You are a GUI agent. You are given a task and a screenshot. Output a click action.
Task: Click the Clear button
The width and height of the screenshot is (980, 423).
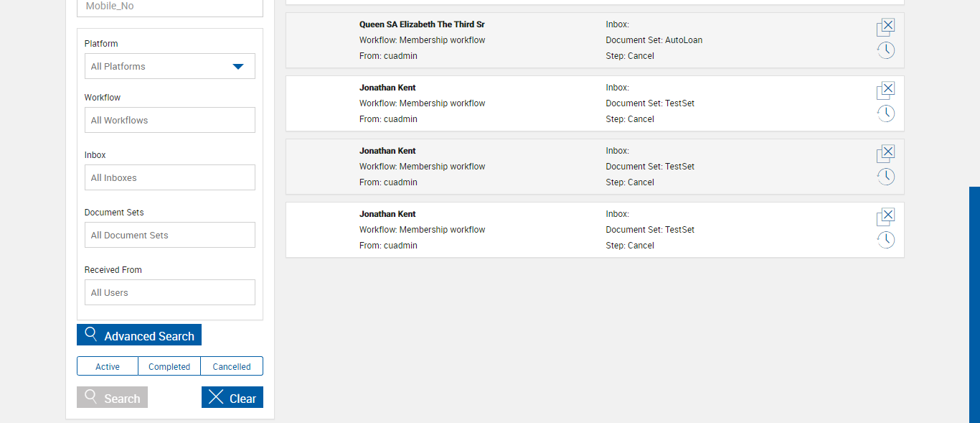point(232,398)
